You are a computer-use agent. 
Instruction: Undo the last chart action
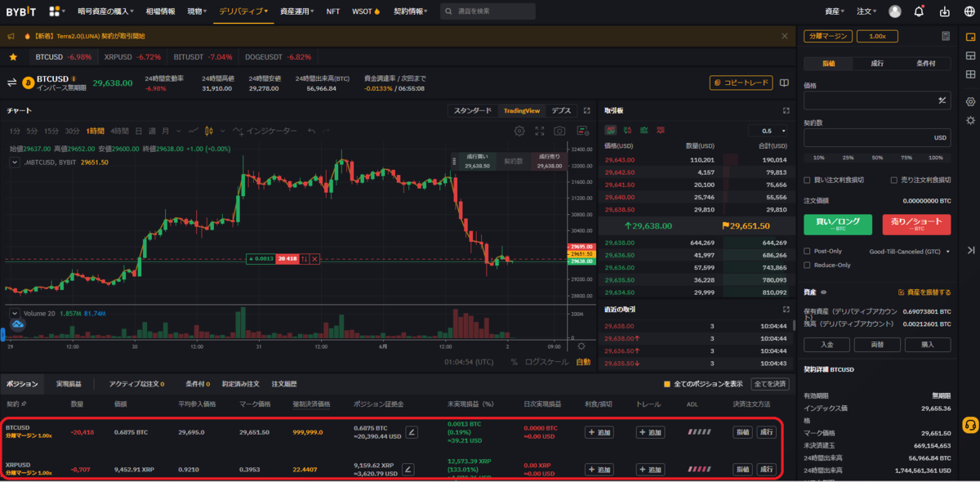coord(312,131)
